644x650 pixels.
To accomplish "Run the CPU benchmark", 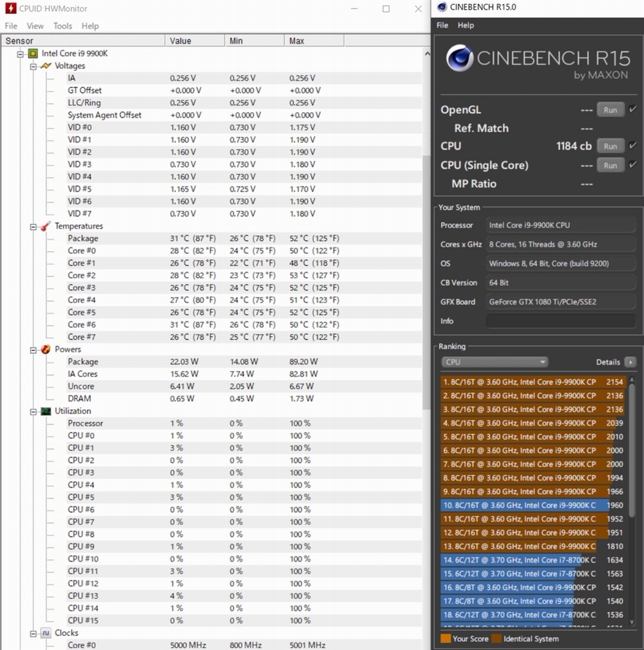I will click(610, 146).
